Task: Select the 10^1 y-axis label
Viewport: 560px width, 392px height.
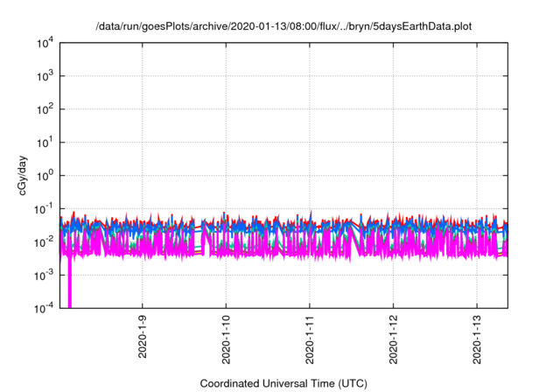Action: (x=45, y=143)
